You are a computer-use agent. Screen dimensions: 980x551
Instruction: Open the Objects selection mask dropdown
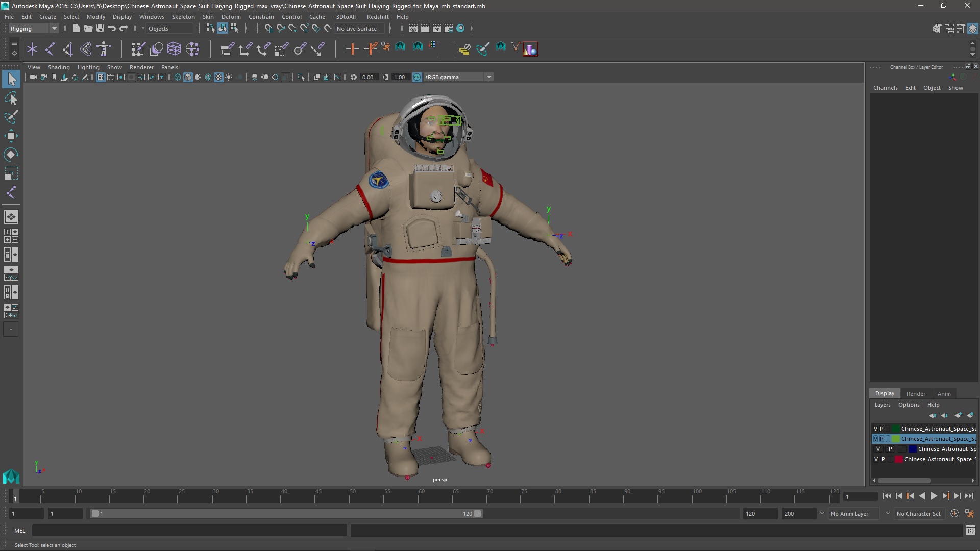pos(168,29)
